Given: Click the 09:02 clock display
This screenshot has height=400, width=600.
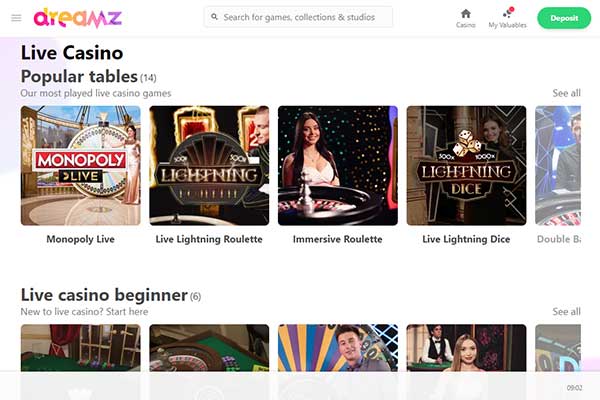Looking at the screenshot, I should tap(574, 388).
